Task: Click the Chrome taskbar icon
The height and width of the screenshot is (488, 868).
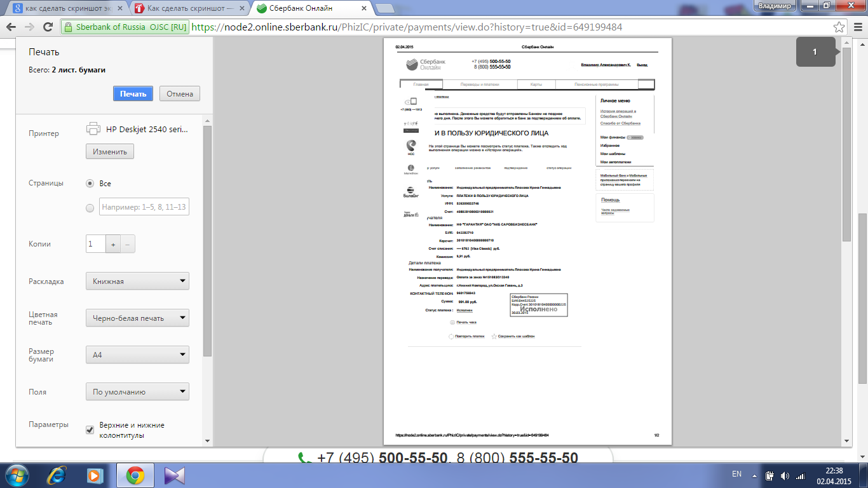Action: [134, 475]
